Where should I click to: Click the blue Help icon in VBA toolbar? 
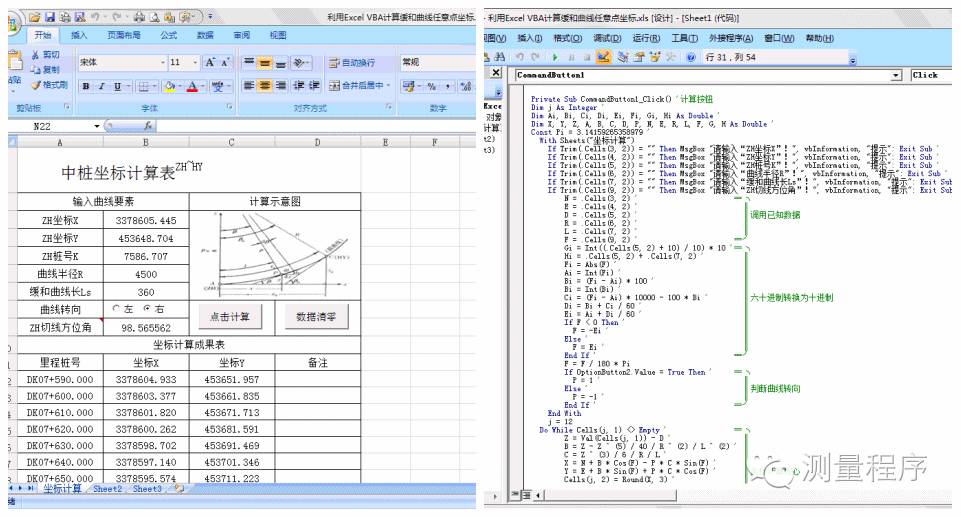691,57
